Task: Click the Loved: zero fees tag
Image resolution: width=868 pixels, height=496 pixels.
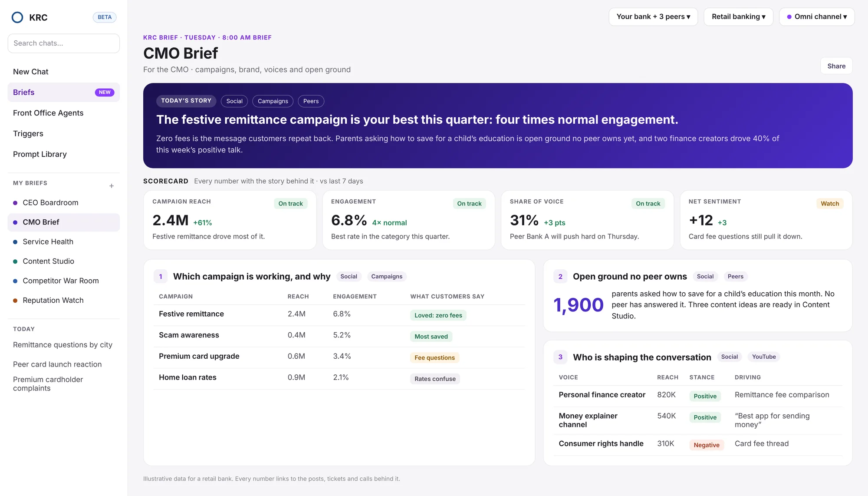Action: (x=438, y=315)
